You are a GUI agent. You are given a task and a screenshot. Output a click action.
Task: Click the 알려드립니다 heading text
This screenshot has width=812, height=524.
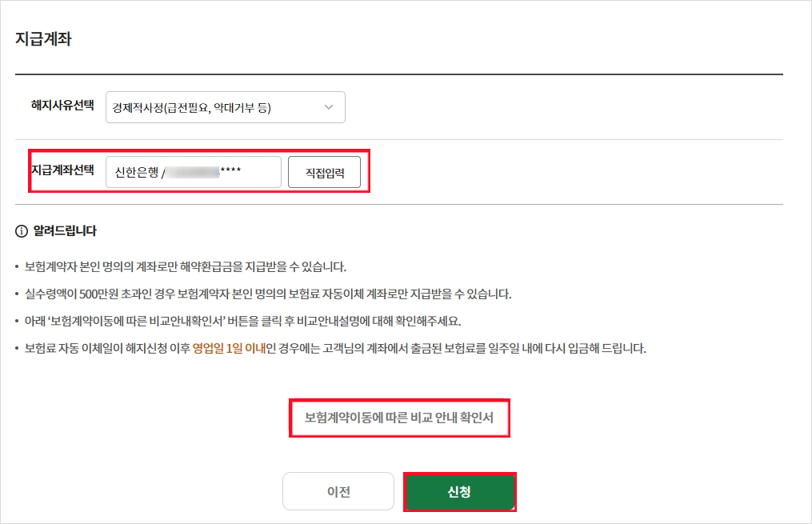[65, 231]
